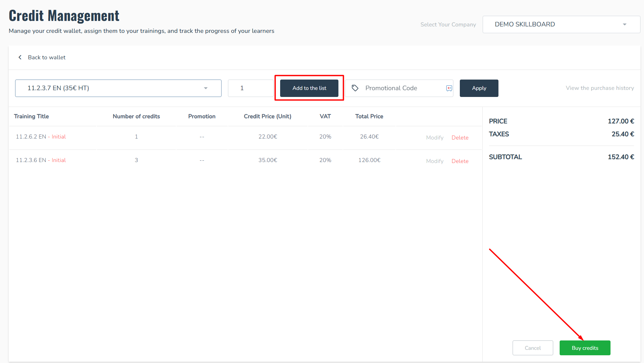Expand the training selection dropdown arrow
The image size is (644, 363).
pyautogui.click(x=205, y=88)
